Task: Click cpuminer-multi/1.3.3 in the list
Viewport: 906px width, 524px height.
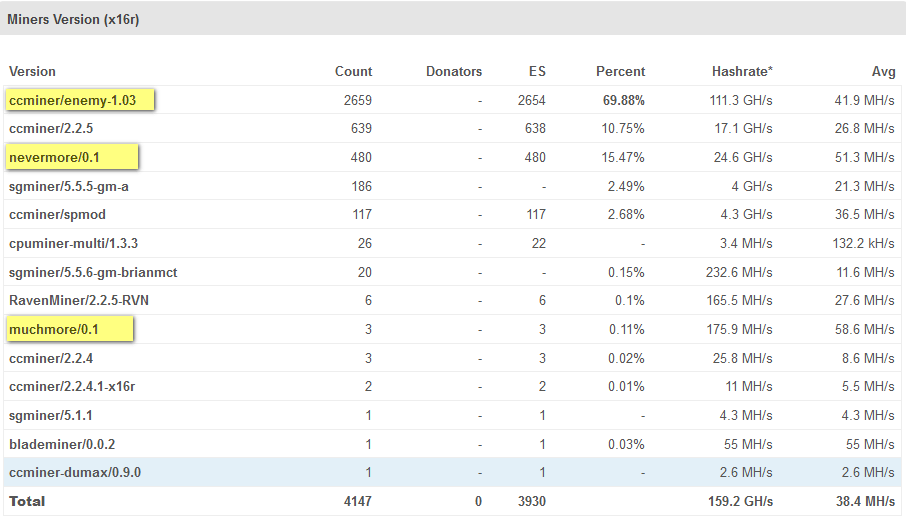Action: [x=73, y=243]
